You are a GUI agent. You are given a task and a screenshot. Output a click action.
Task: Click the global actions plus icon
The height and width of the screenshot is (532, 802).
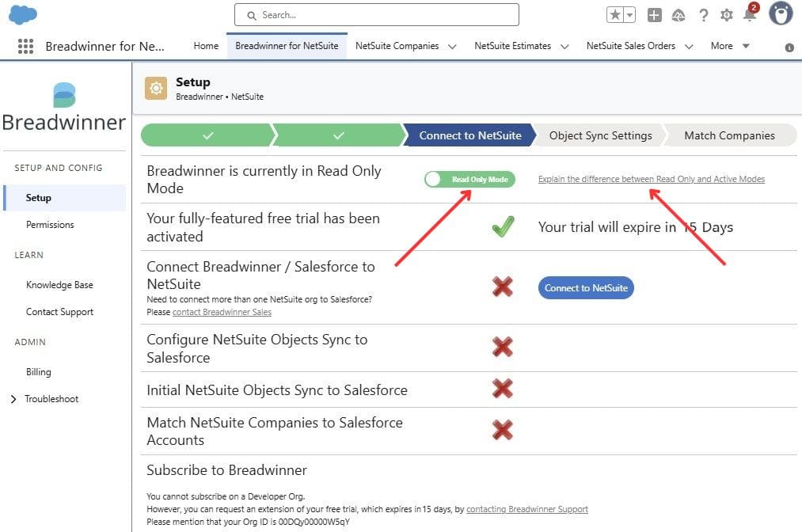click(x=654, y=15)
